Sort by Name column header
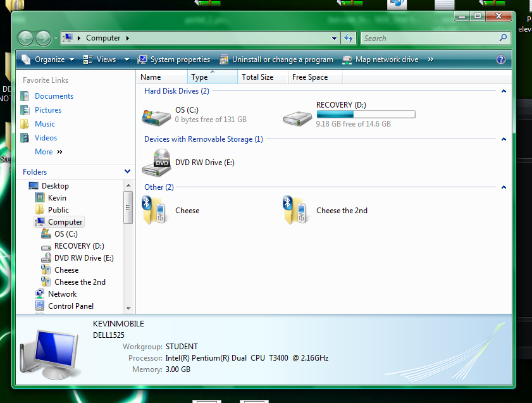This screenshot has height=403, width=532. point(162,77)
